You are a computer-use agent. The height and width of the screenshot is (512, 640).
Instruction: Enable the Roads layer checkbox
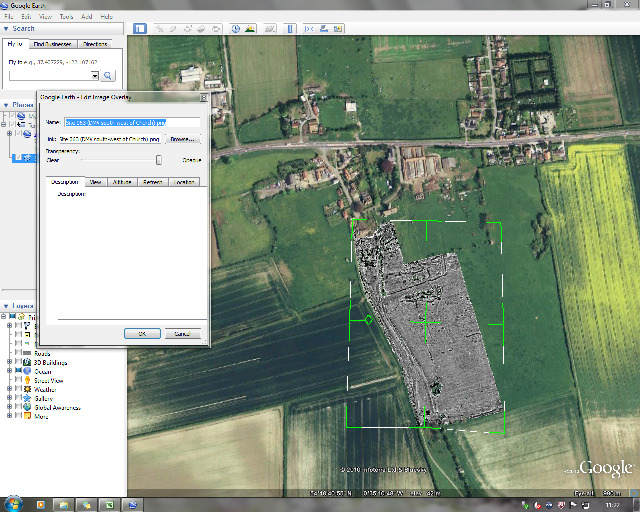click(18, 353)
